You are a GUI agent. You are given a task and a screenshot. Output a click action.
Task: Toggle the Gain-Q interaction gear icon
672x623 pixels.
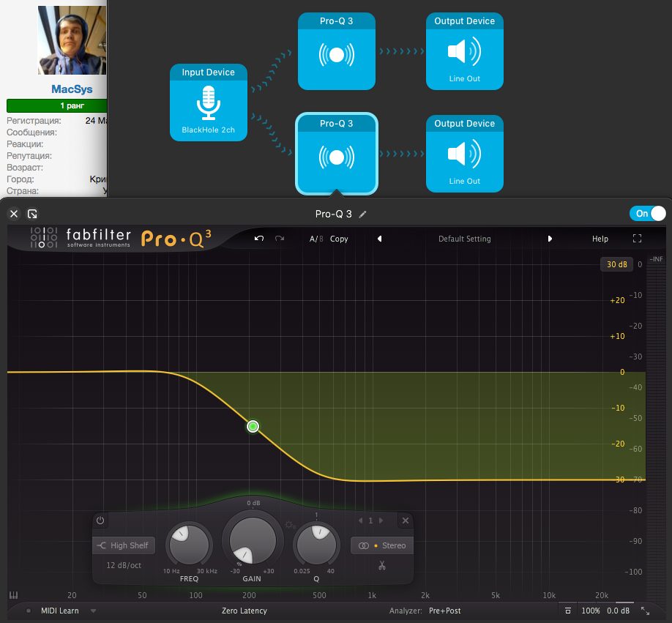coord(290,525)
